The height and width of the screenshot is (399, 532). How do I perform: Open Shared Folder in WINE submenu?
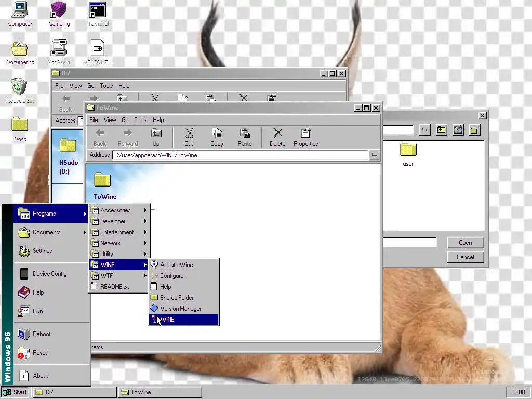click(x=183, y=298)
